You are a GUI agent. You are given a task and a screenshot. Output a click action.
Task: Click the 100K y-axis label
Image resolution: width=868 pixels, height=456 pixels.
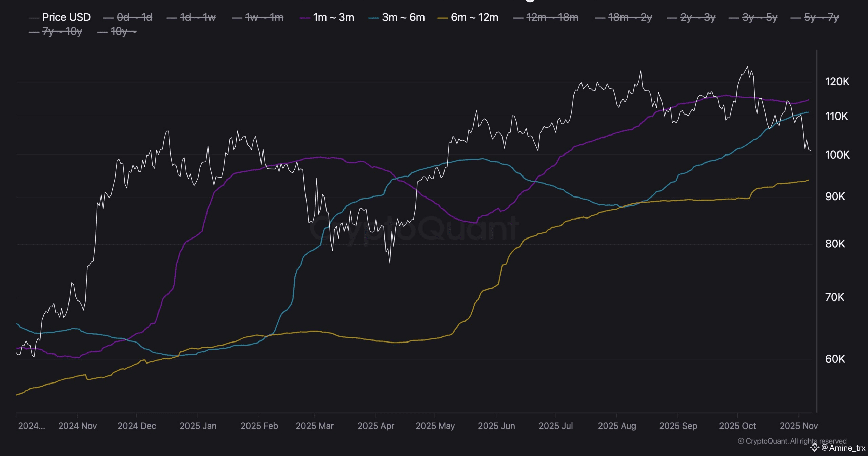(837, 155)
